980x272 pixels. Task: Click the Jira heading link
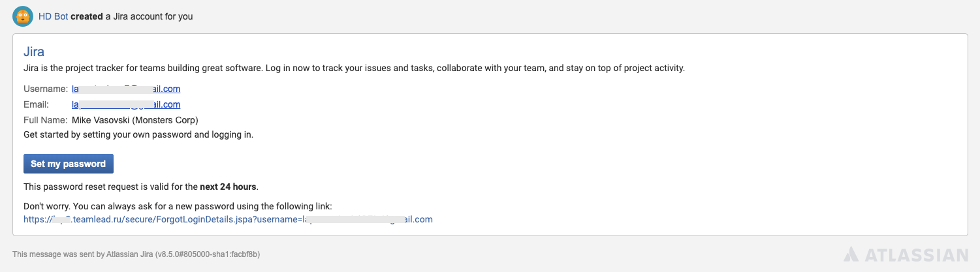click(x=34, y=52)
